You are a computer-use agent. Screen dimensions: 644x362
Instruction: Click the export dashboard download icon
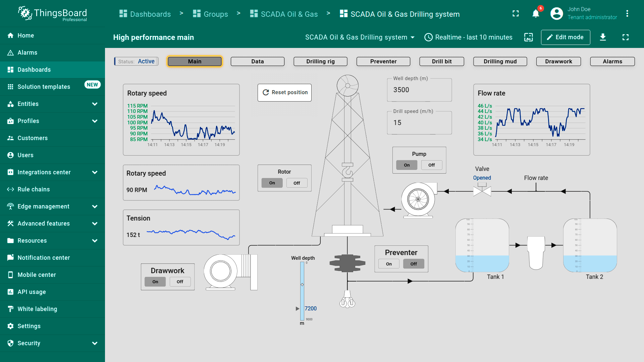tap(603, 37)
